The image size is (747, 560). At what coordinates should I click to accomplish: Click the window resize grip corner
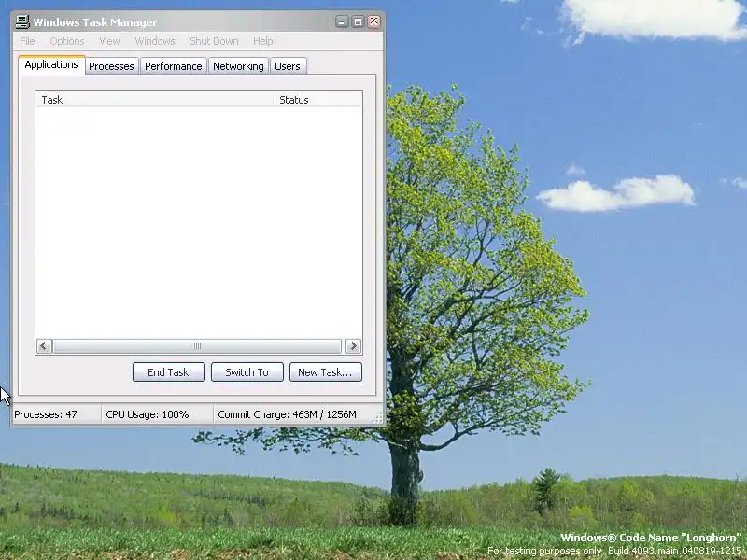tap(378, 418)
